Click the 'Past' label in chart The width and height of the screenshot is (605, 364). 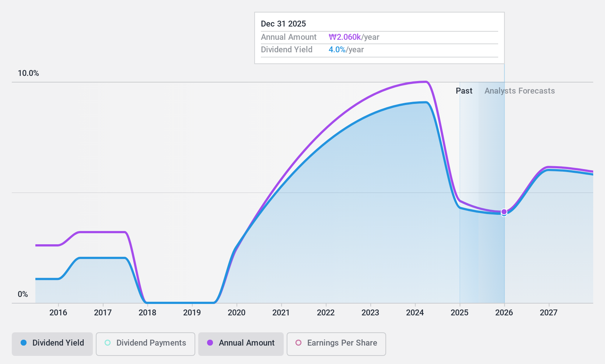pyautogui.click(x=464, y=91)
